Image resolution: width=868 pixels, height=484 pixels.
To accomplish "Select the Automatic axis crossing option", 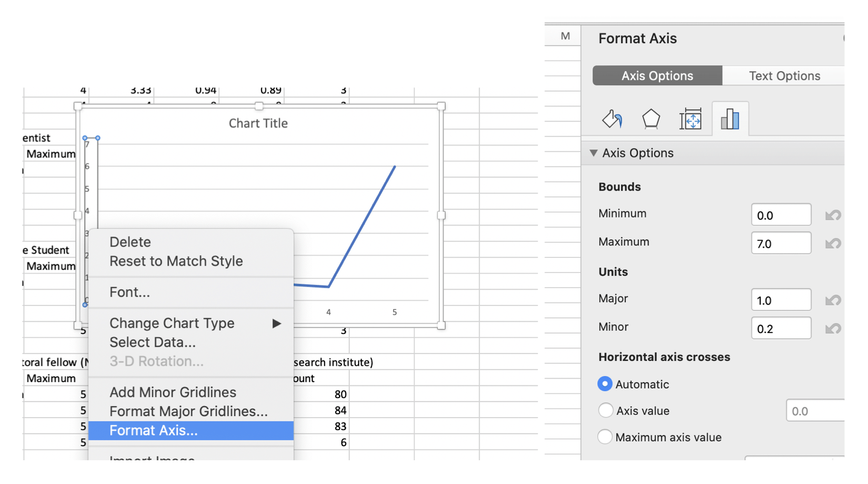I will coord(605,384).
